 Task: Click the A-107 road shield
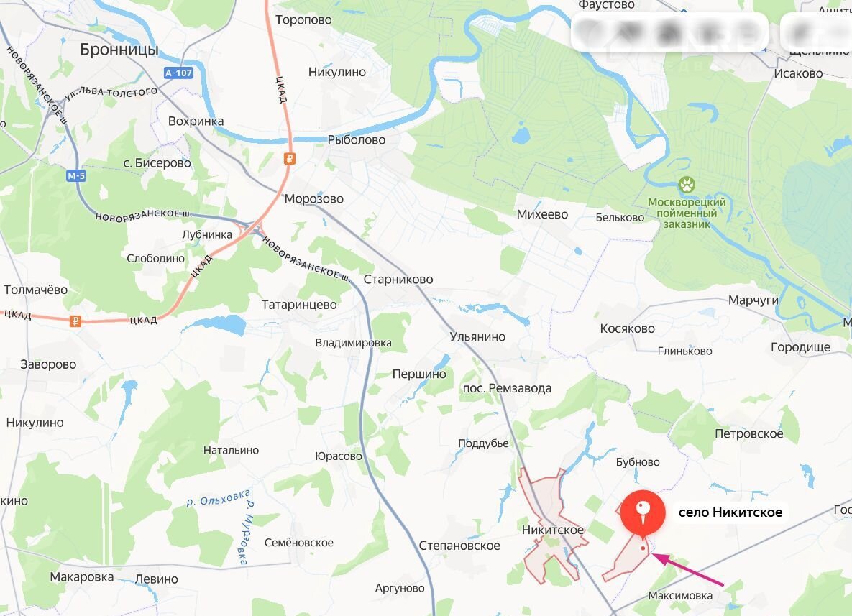coord(179,73)
